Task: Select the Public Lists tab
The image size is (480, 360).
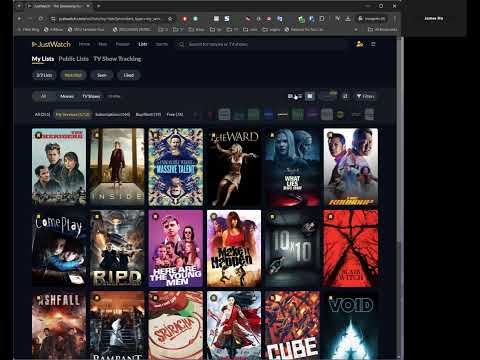Action: [73, 59]
